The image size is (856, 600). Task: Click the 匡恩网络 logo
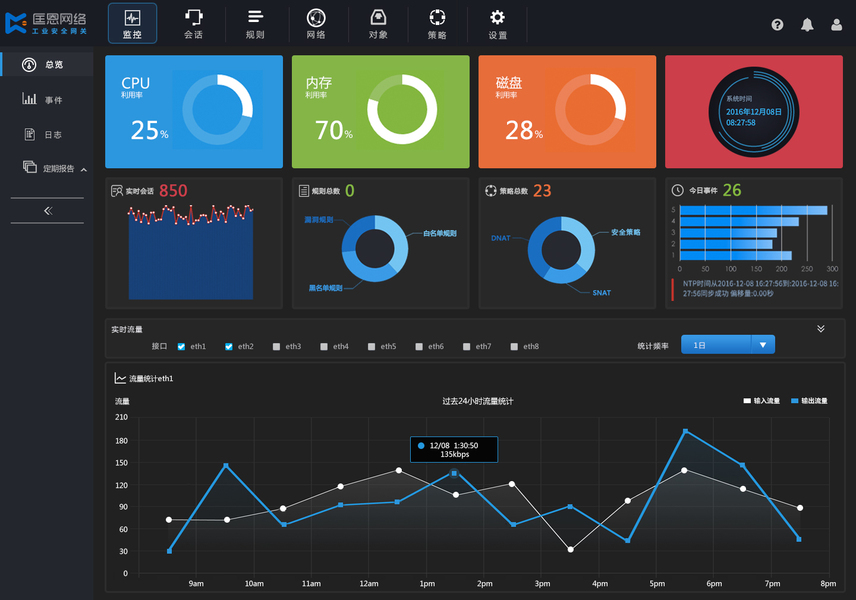(x=46, y=23)
